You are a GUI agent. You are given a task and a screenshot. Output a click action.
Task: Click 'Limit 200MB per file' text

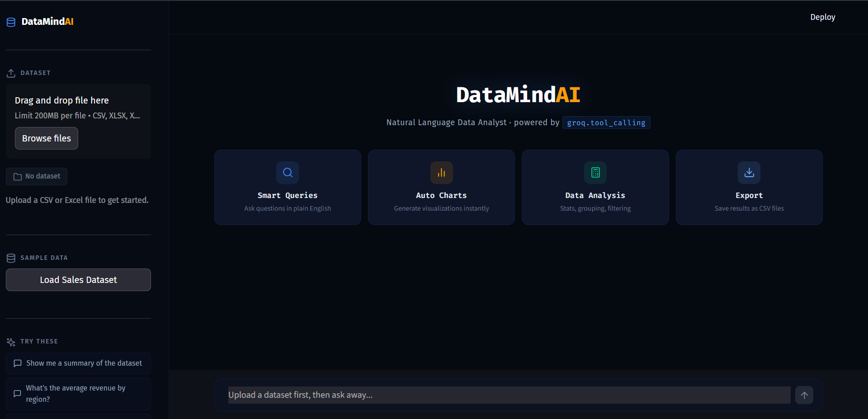pos(77,116)
